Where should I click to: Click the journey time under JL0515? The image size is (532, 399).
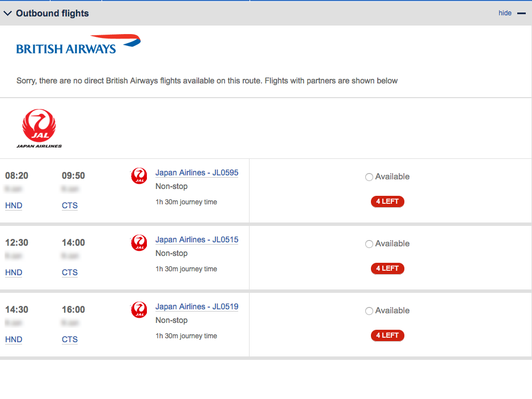click(x=186, y=269)
